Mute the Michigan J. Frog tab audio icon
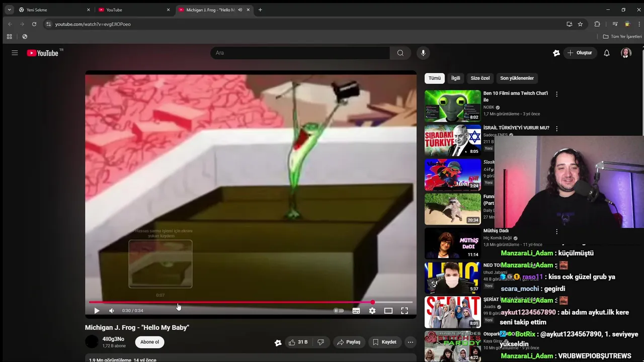The width and height of the screenshot is (644, 362). pos(240,10)
